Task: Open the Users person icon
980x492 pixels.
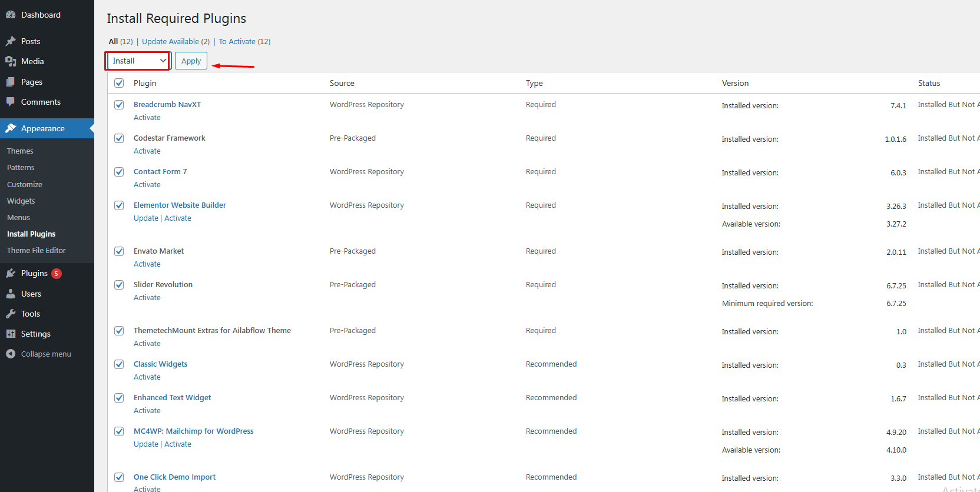Action: (x=11, y=294)
